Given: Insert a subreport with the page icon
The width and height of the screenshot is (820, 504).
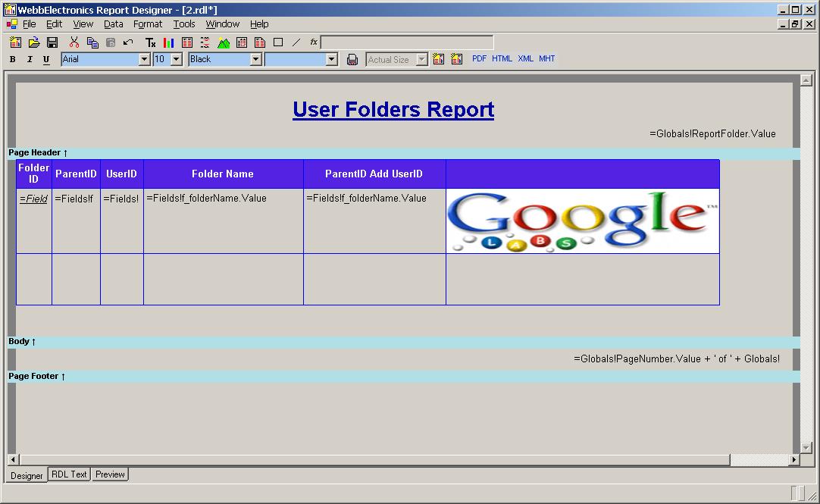Looking at the screenshot, I should coord(260,42).
